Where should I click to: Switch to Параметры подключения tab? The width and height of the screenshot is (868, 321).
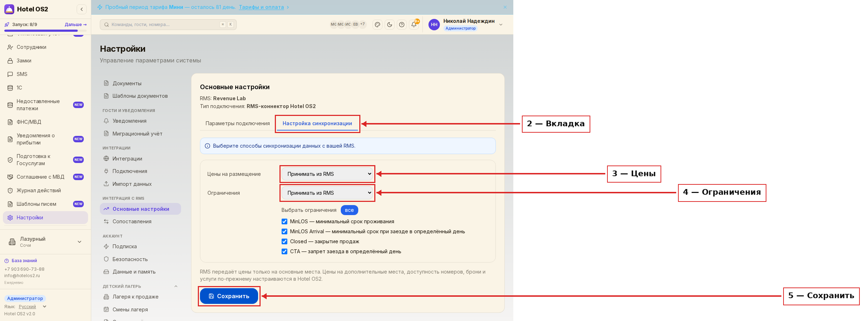238,123
